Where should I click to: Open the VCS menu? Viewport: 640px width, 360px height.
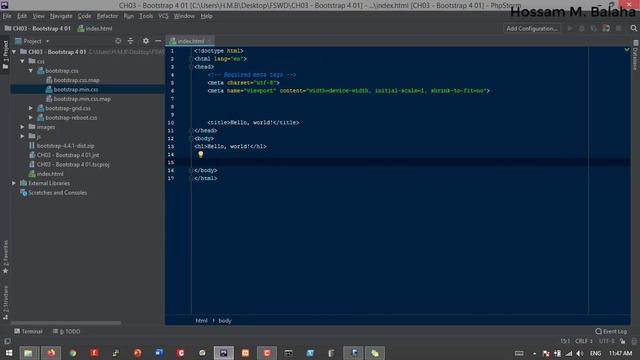[x=163, y=16]
